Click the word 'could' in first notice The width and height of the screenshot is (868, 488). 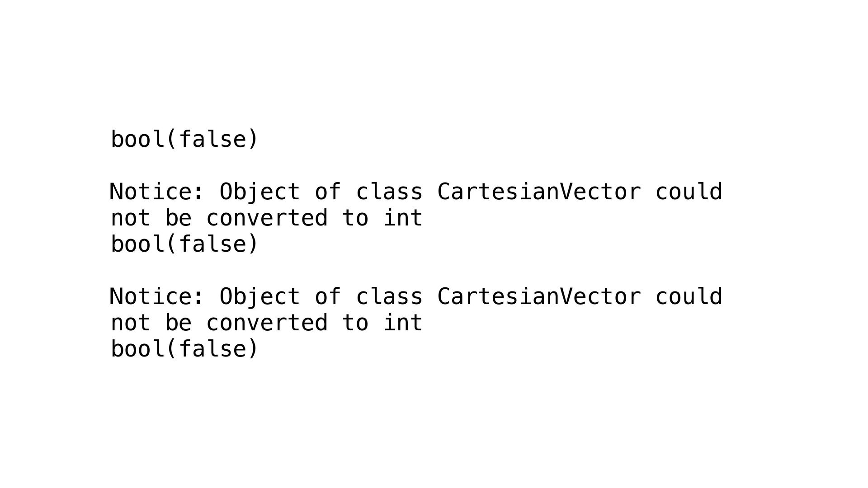pos(689,192)
